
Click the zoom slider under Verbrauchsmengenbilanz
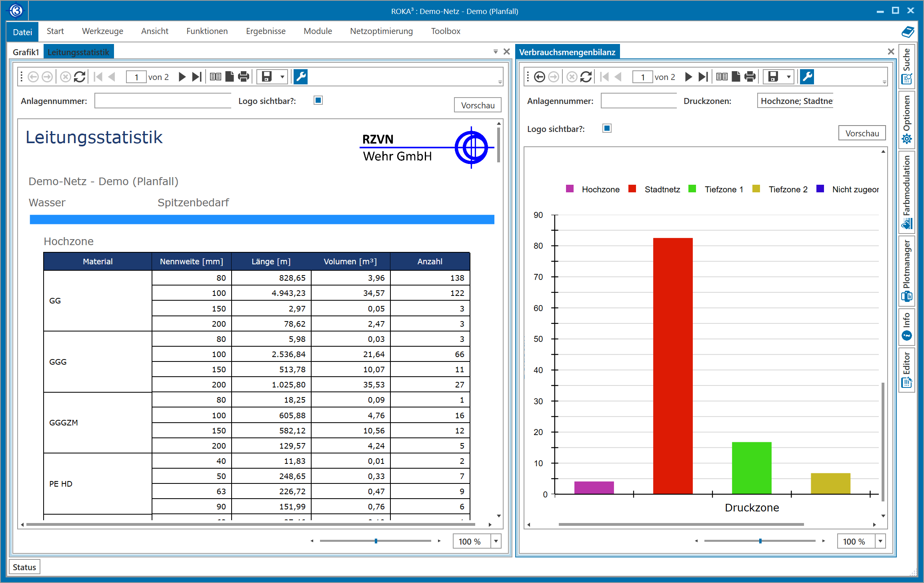760,541
